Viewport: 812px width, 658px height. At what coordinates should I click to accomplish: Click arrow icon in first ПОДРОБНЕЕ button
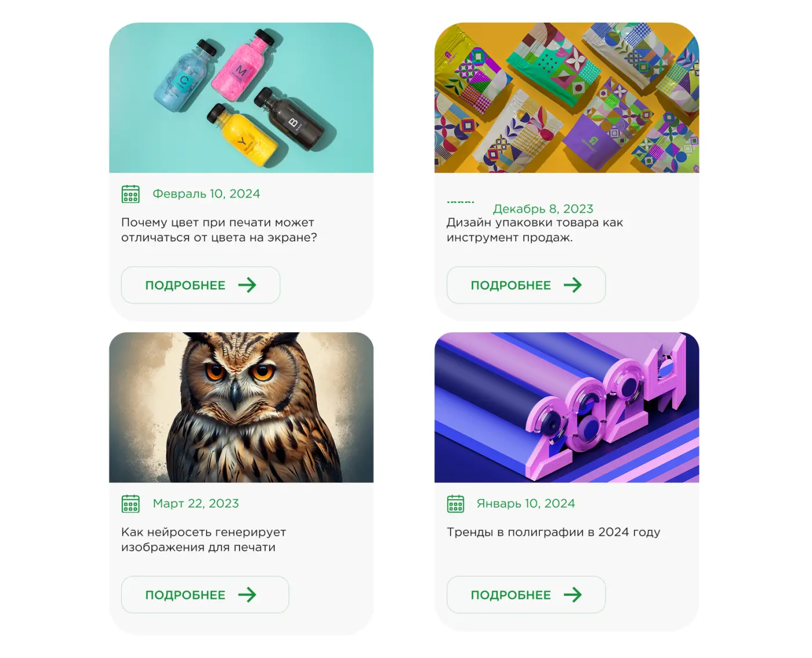(x=247, y=285)
